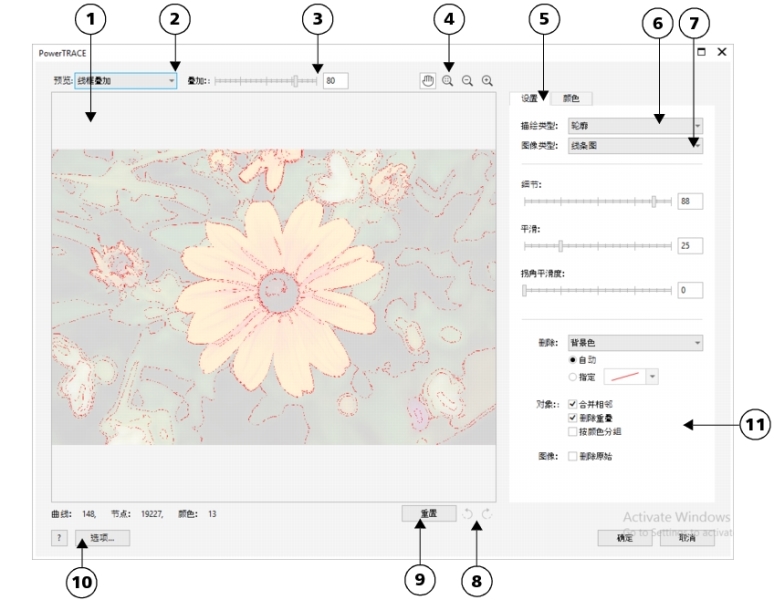Viewport: 774px width, 600px height.
Task: Click the last magnifier icon in toolbar
Action: coord(487,80)
